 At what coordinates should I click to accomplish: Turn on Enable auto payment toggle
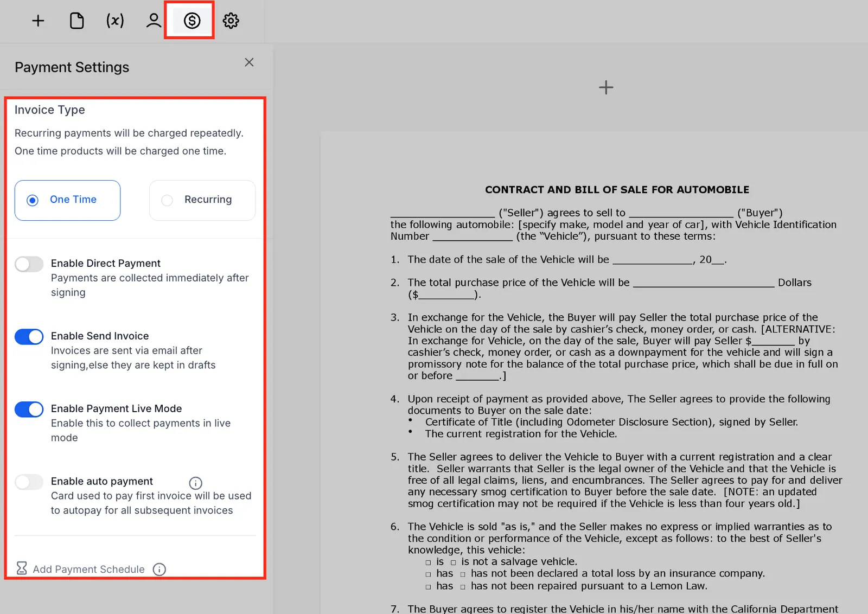tap(29, 482)
